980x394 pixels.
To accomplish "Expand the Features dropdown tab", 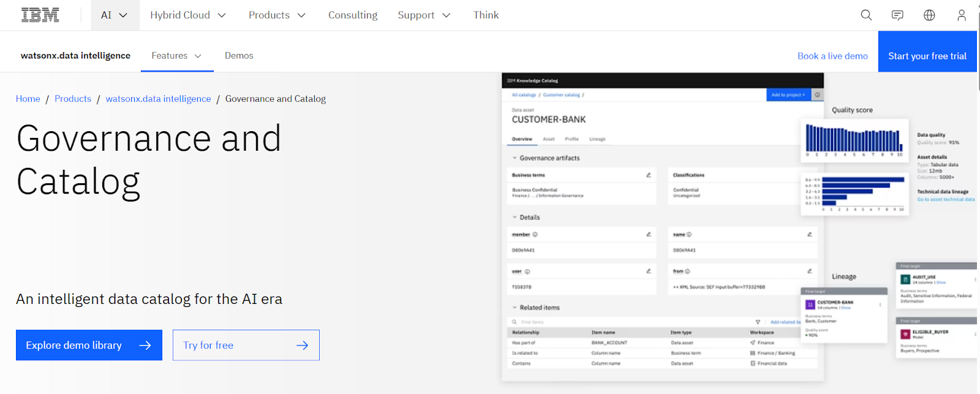I will [177, 55].
